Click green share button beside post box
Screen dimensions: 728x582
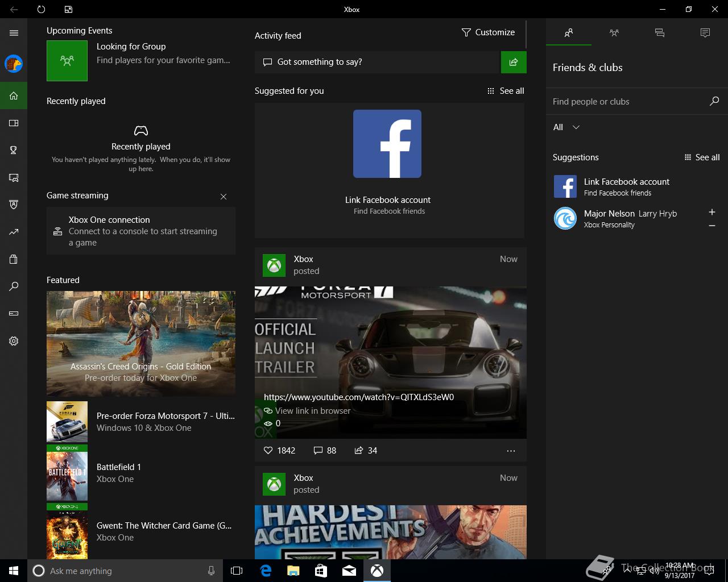[514, 62]
